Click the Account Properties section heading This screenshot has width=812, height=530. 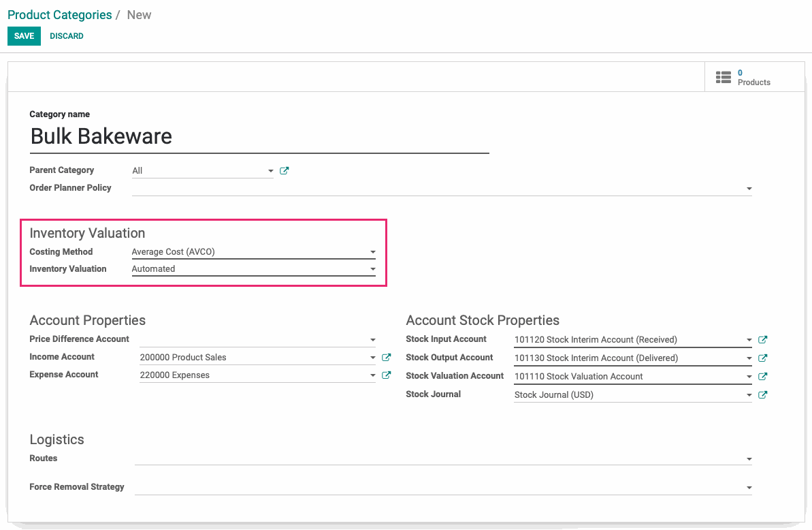coord(88,320)
